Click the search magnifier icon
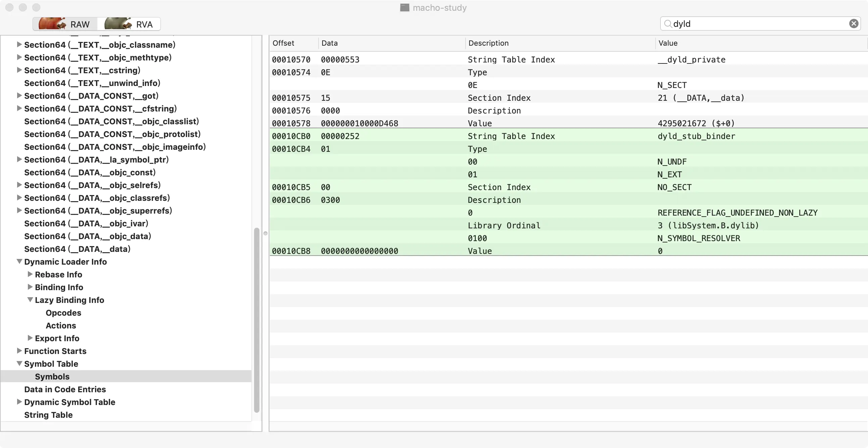This screenshot has width=868, height=448. point(668,24)
